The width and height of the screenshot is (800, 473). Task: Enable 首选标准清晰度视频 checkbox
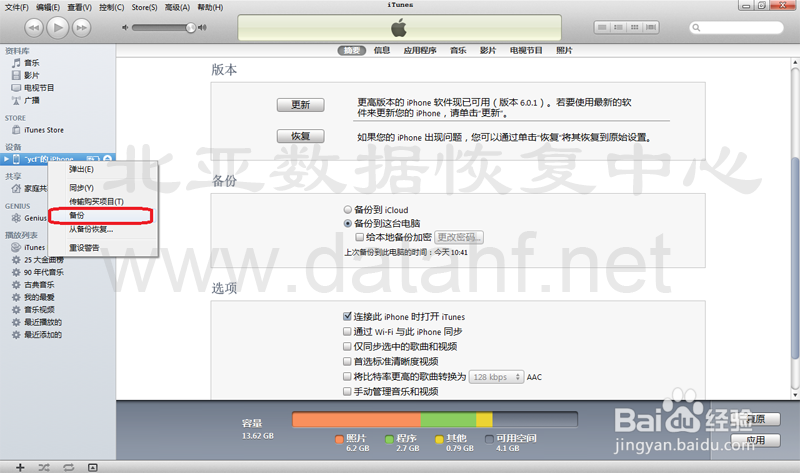347,361
